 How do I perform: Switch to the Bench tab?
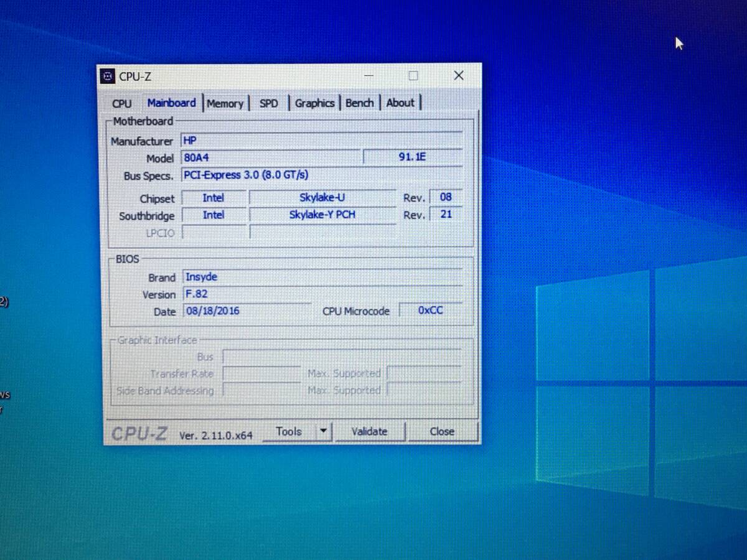pos(360,103)
